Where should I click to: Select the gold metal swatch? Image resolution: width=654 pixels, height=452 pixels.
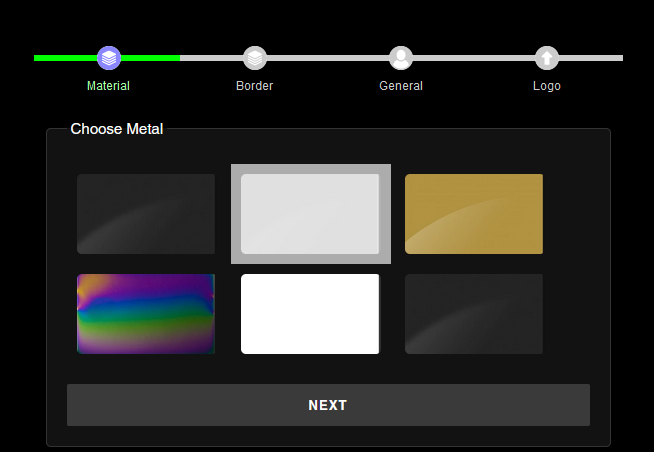(x=474, y=214)
